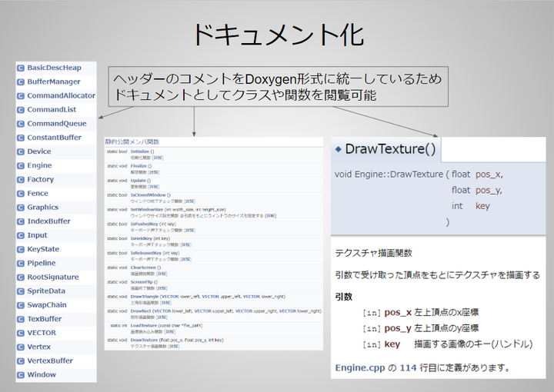The image size is (554, 392).
Task: Click the ドキュメント化 slide title
Action: pyautogui.click(x=278, y=35)
